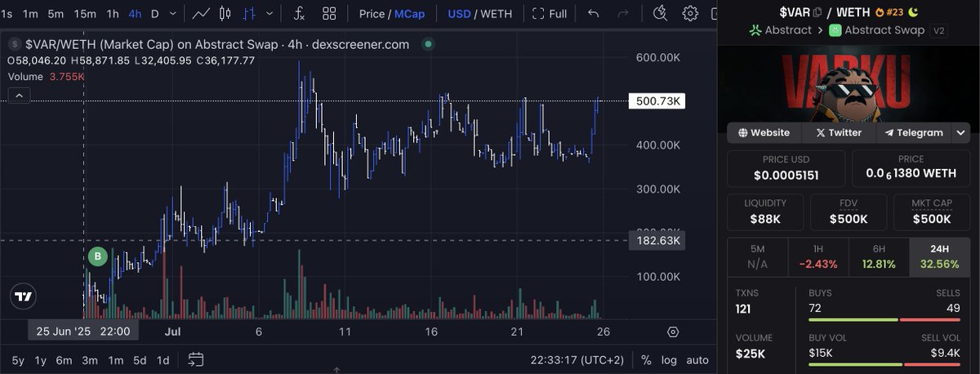Click the Volume 3.755K indicator label
The image size is (980, 374).
[x=47, y=76]
